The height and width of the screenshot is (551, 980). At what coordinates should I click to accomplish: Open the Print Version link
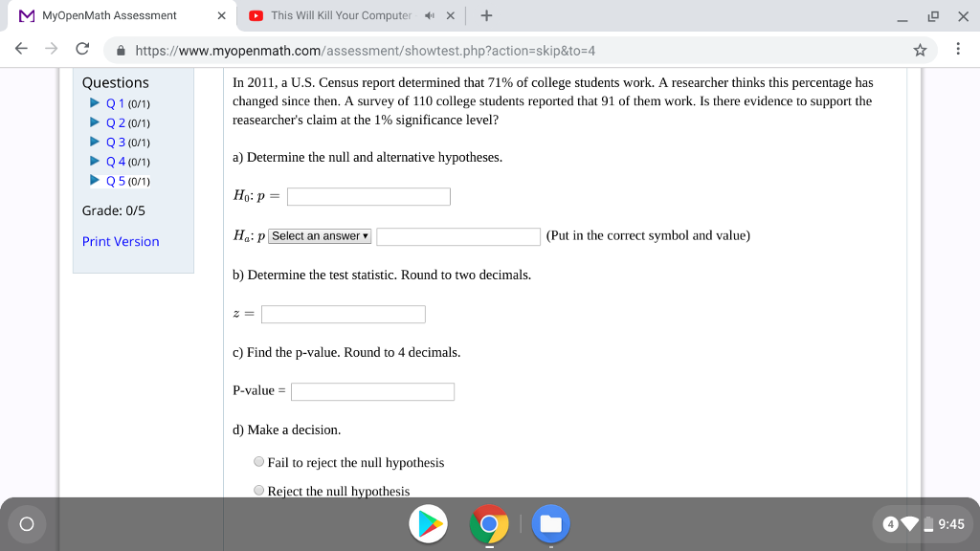tap(121, 241)
